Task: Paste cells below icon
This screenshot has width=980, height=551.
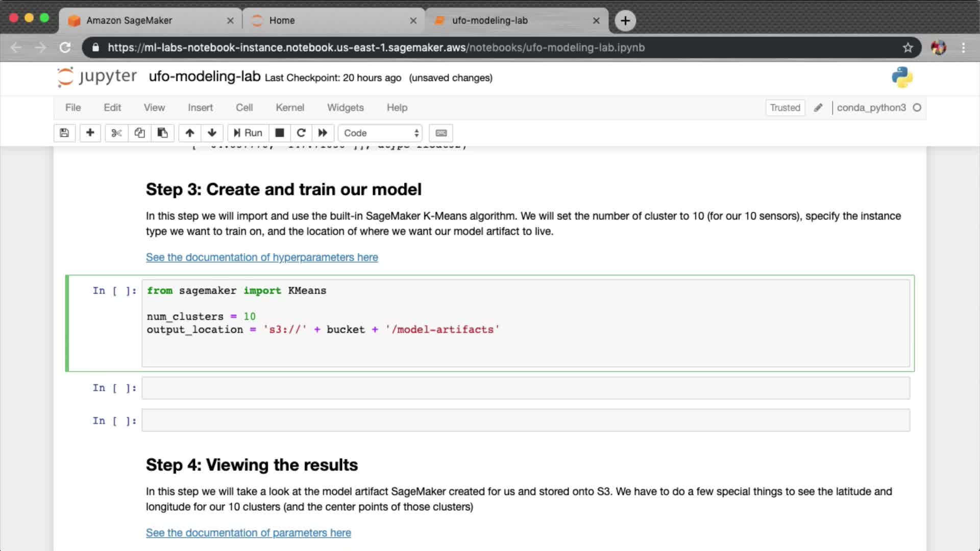Action: [x=162, y=133]
